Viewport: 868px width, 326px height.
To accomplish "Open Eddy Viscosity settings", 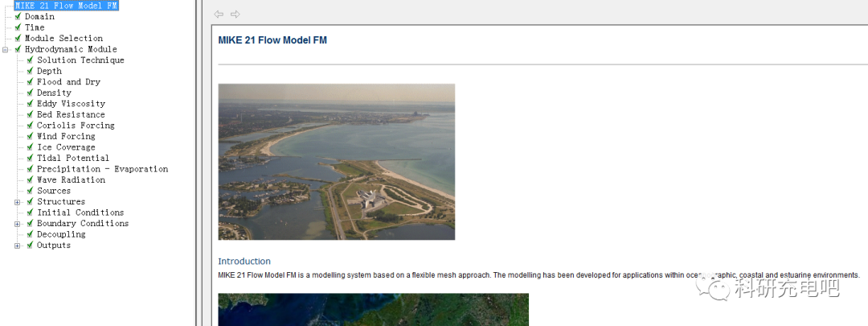I will [71, 104].
